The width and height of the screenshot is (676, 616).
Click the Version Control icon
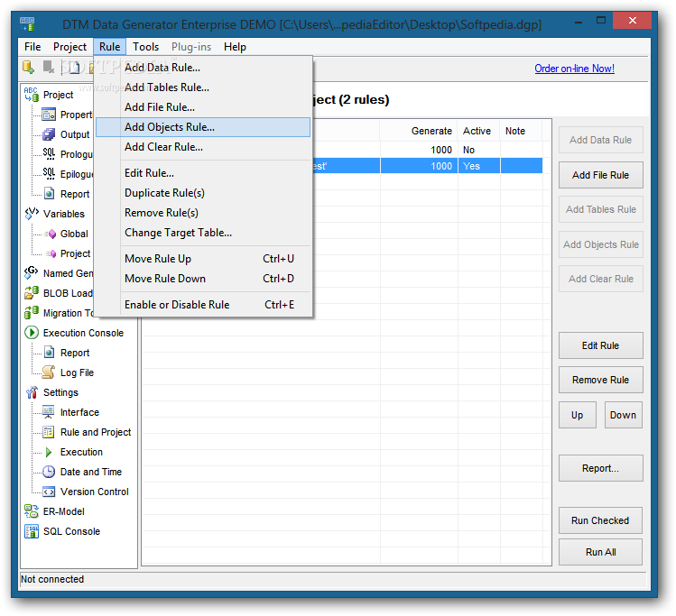49,492
